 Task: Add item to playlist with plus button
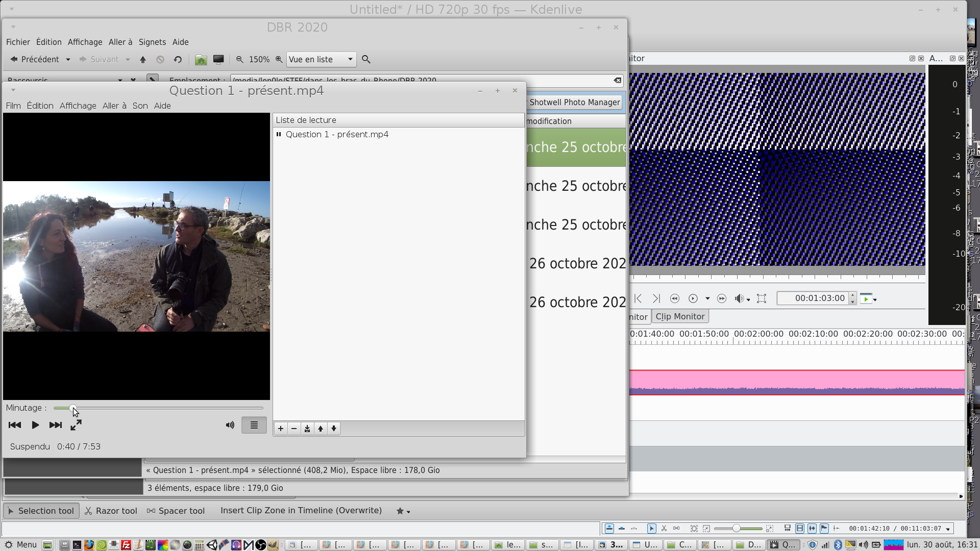(281, 429)
